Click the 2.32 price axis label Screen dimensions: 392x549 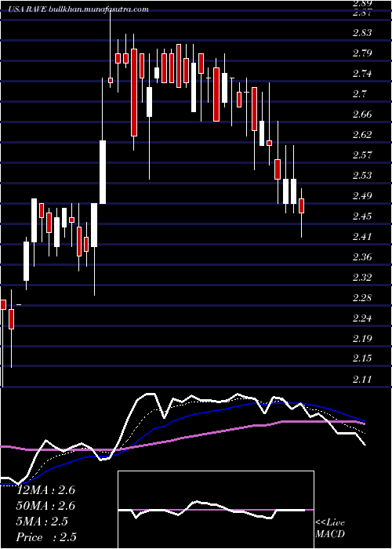362,278
